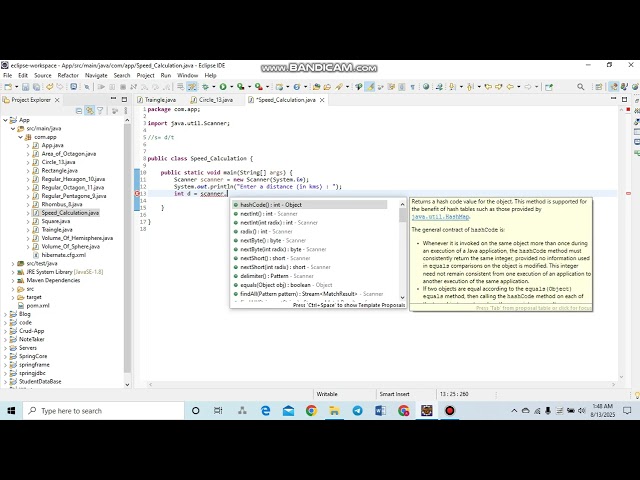This screenshot has height=480, width=640.
Task: Click the Save All toolbar icon
Action: click(x=36, y=87)
